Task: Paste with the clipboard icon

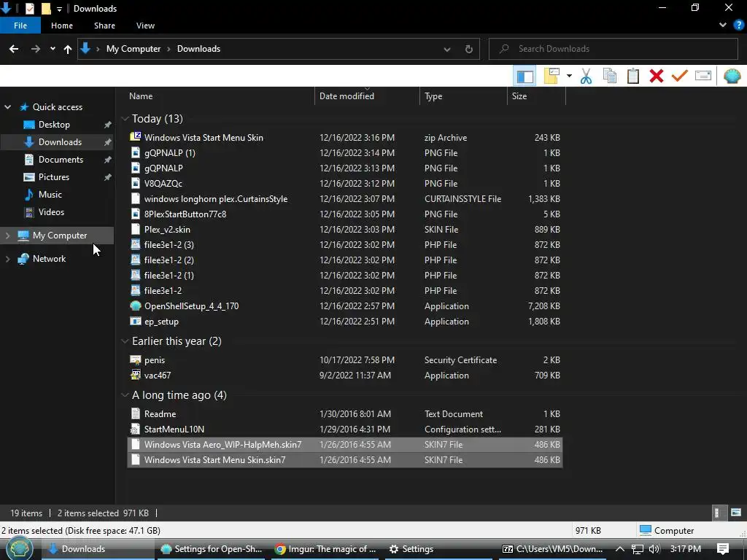Action: (x=632, y=76)
